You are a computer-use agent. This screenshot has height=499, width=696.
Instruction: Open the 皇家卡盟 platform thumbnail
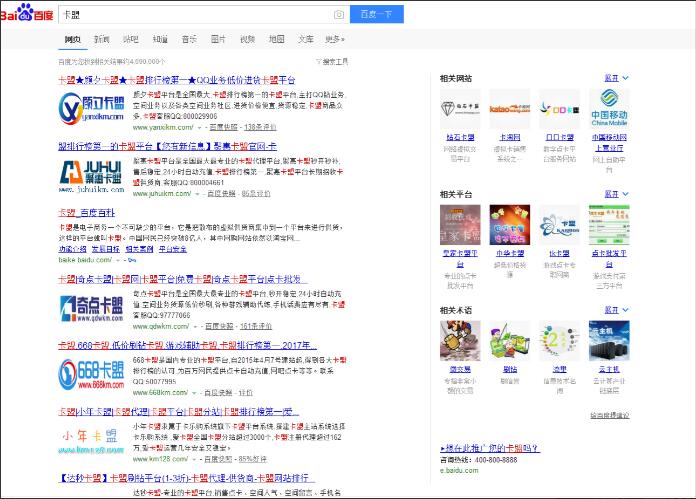coord(460,225)
